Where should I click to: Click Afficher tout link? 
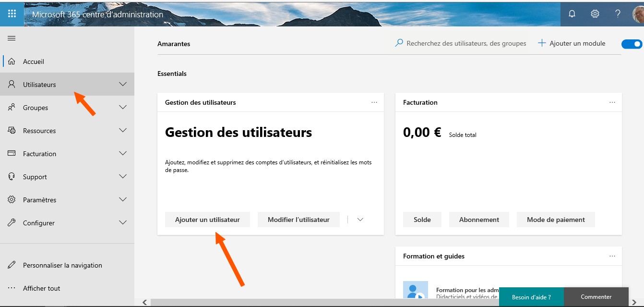tap(42, 288)
